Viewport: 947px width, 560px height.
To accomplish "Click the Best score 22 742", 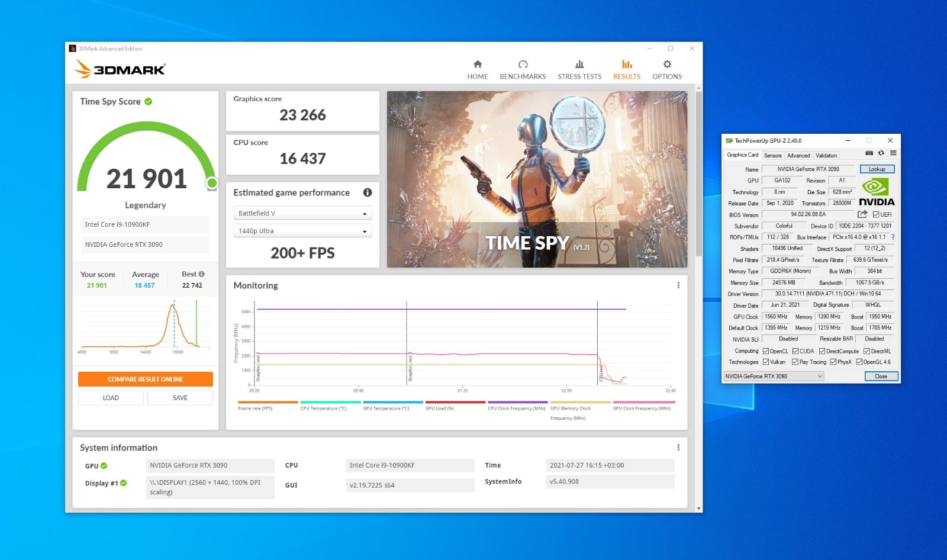I will [x=192, y=285].
